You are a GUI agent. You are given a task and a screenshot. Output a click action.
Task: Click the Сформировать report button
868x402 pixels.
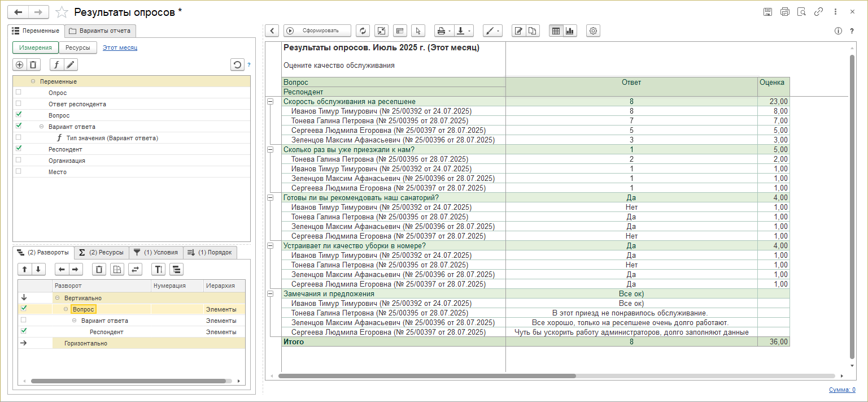[x=317, y=31]
